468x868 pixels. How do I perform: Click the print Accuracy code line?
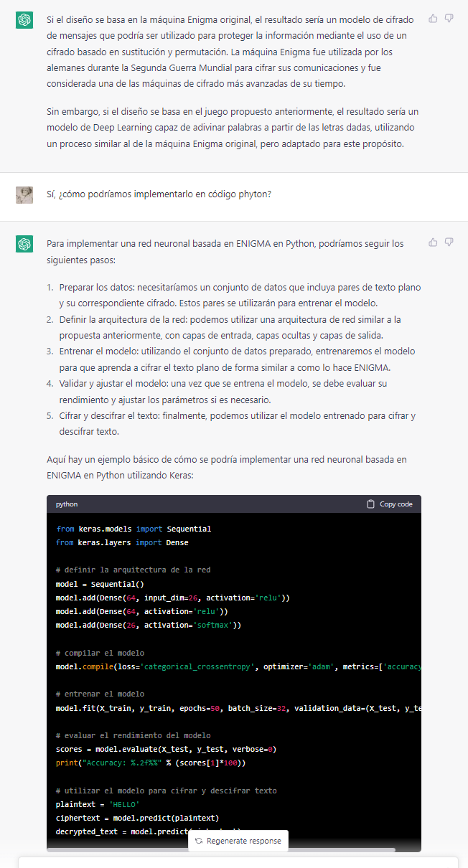pyautogui.click(x=151, y=763)
